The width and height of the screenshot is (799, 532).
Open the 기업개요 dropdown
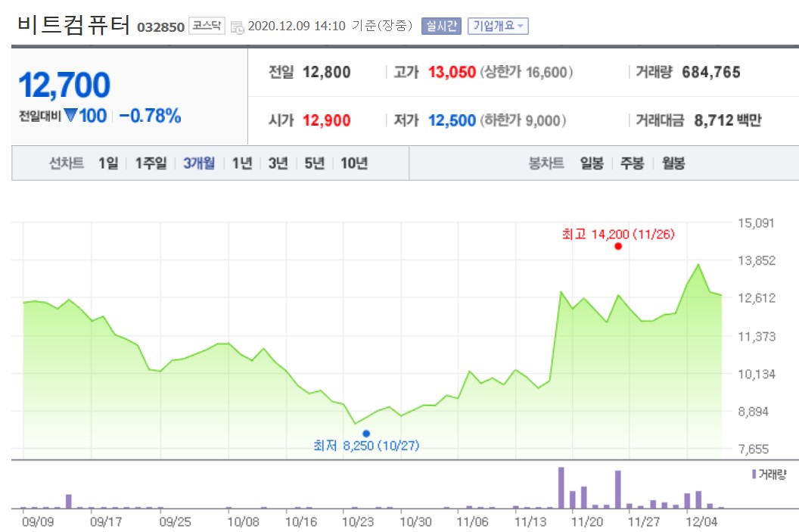point(498,26)
